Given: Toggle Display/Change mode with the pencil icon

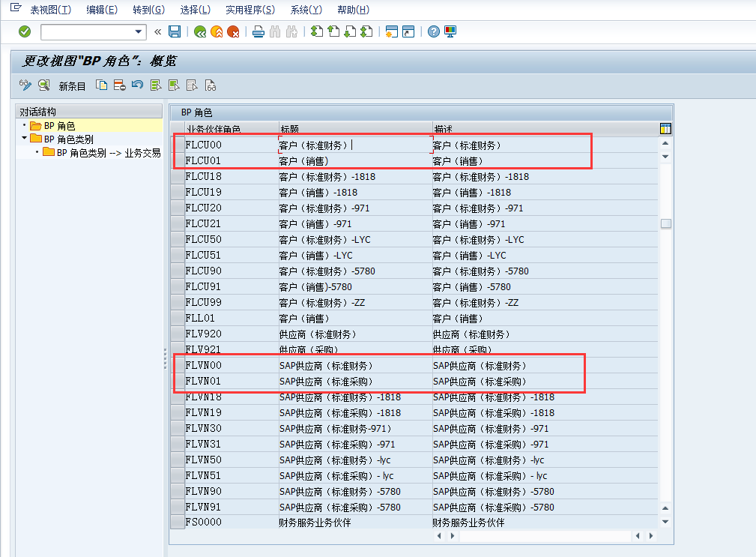Looking at the screenshot, I should [26, 85].
